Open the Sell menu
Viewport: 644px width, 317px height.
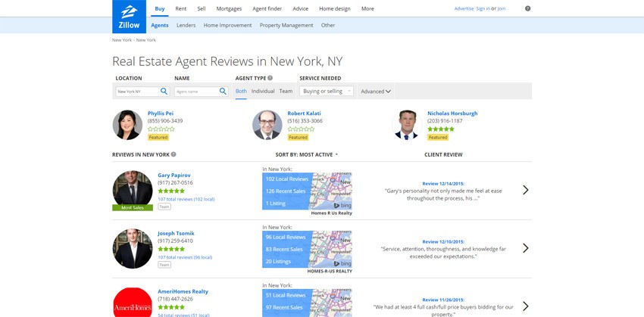[x=202, y=8]
